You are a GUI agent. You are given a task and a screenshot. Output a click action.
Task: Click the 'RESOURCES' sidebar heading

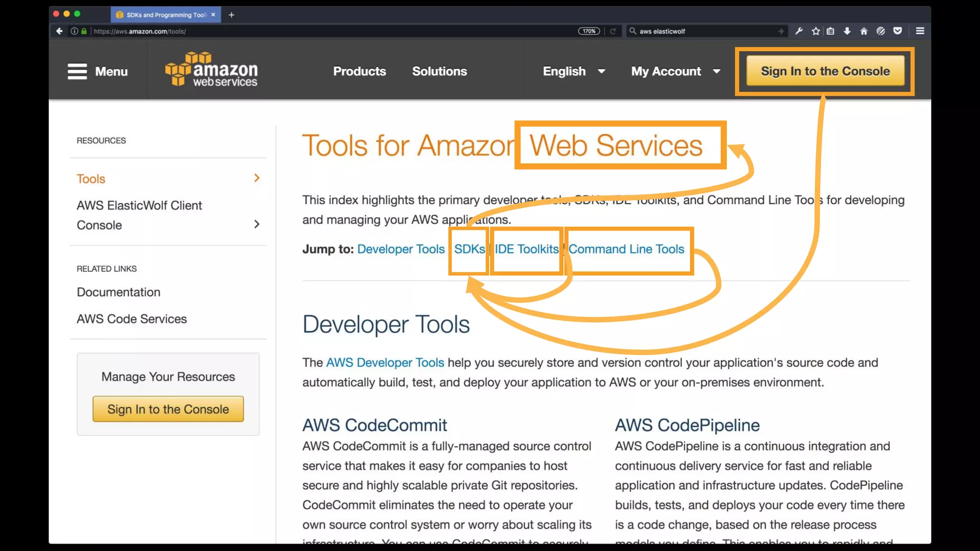(101, 141)
